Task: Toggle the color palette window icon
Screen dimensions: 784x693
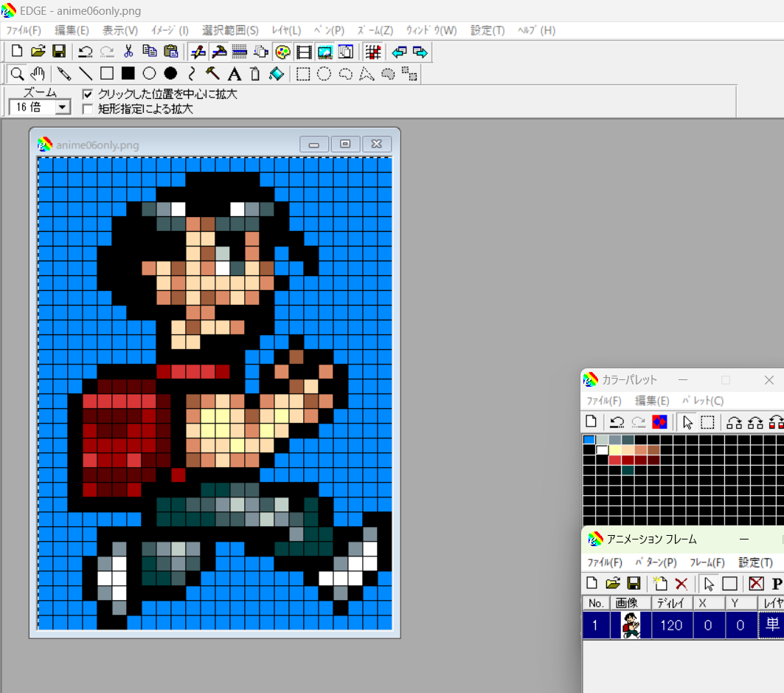Action: [x=282, y=52]
